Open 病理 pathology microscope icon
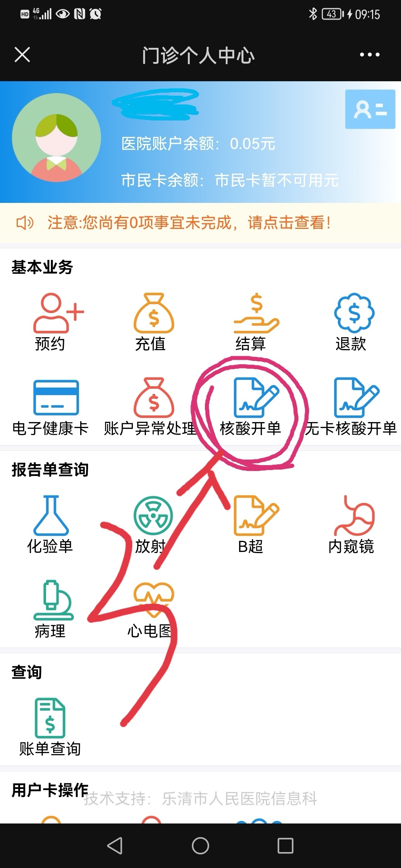401x868 pixels. coord(53,600)
